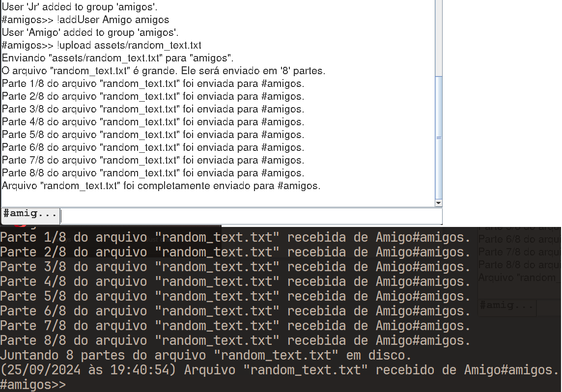The height and width of the screenshot is (392, 562).
Task: Click the line Enviando "assets/random_text.txt" para "amigos"
Action: pos(117,58)
